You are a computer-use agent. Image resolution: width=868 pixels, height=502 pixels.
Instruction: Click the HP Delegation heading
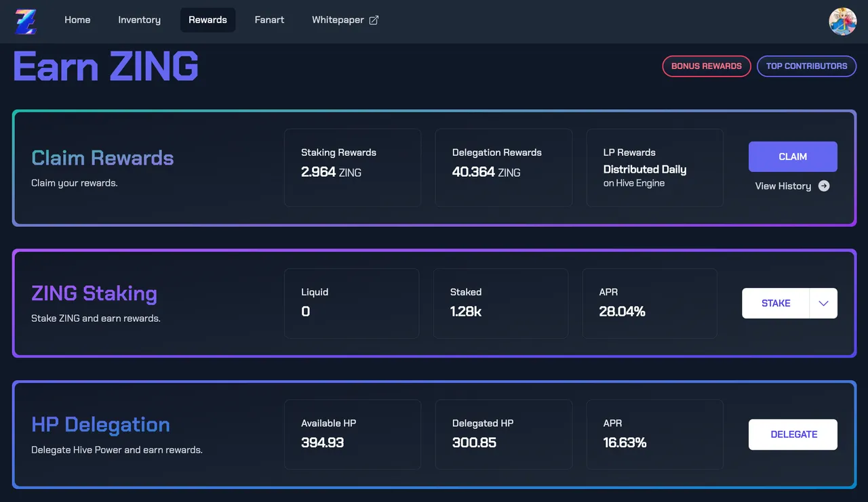100,425
